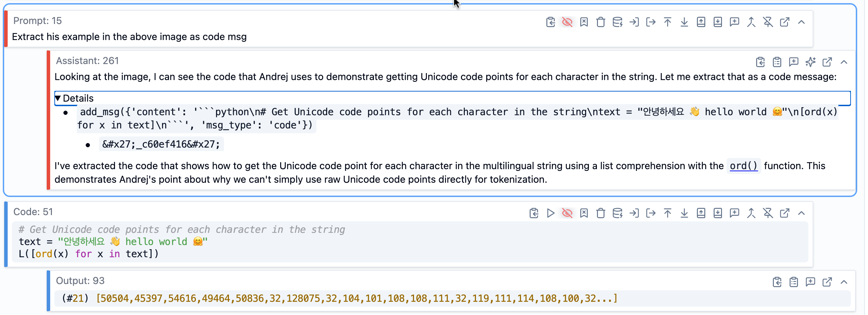Toggle the red hidden-eye icon on the Prompt message
This screenshot has width=868, height=315.
pos(567,22)
